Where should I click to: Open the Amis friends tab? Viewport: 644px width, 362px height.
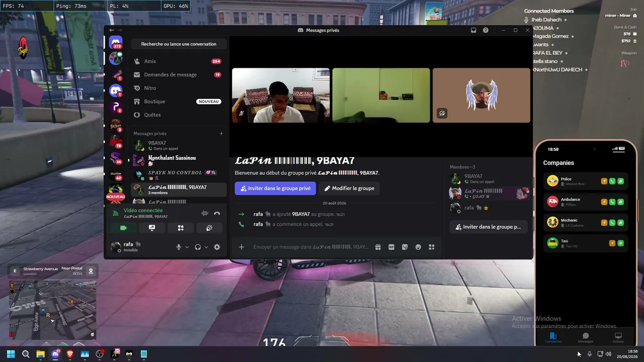point(178,61)
